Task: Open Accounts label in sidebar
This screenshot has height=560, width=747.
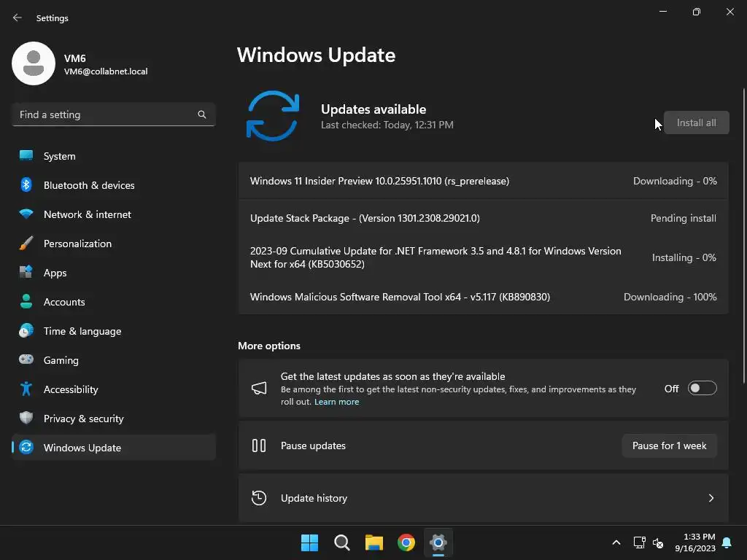Action: 64,302
